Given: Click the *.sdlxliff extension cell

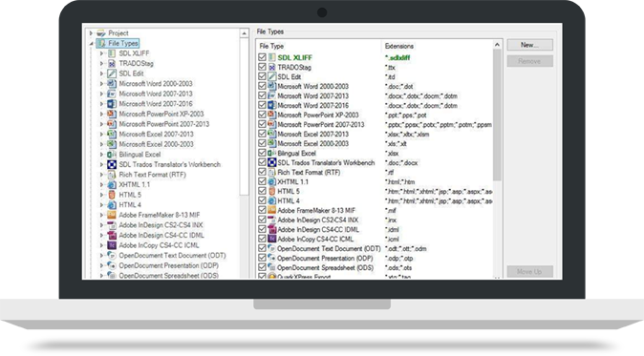Looking at the screenshot, I should click(397, 57).
